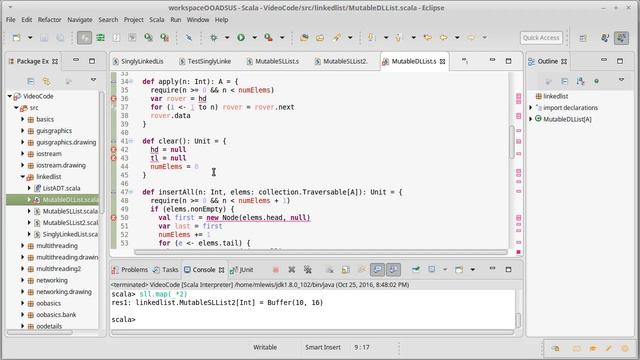
Task: Open the Debug button dropdown arrow
Action: (x=227, y=38)
